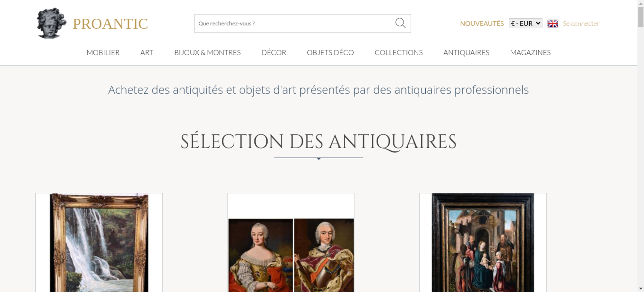Go to the Antiquaires section
The image size is (644, 292).
(466, 52)
